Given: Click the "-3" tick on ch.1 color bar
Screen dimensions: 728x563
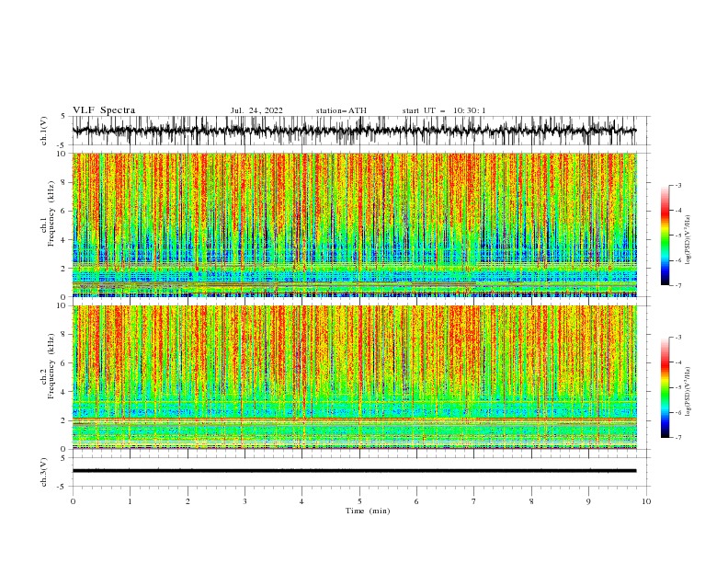Looking at the screenshot, I should (x=677, y=185).
